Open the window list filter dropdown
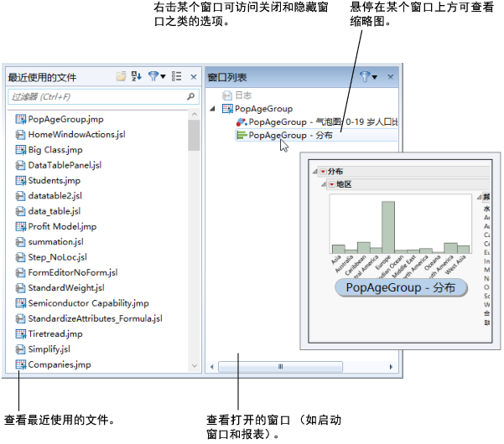The height and width of the screenshot is (444, 504). click(368, 77)
